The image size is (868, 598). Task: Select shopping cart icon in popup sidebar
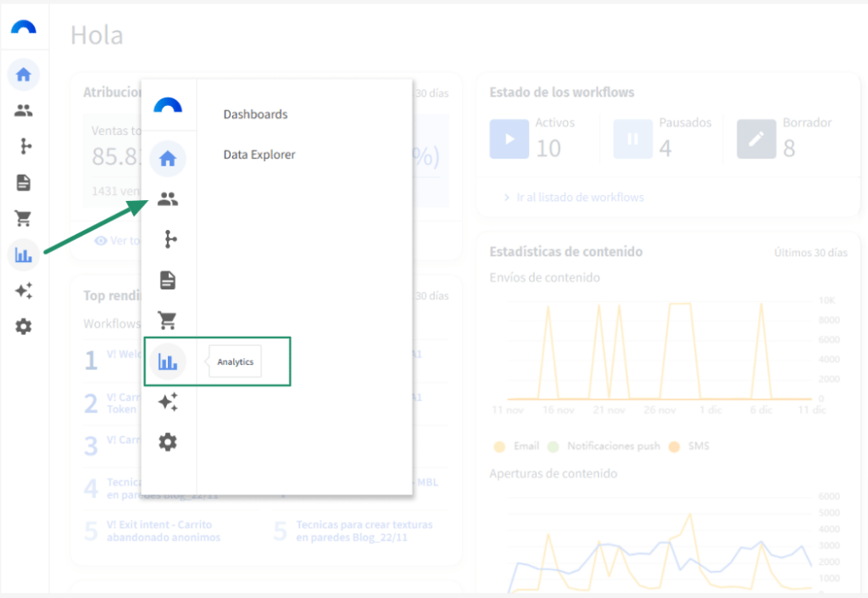click(x=167, y=320)
